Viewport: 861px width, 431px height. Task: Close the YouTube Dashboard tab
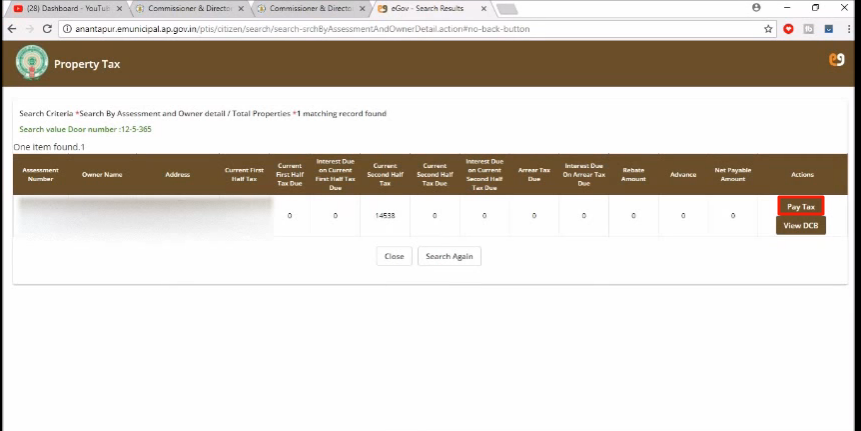(x=119, y=9)
